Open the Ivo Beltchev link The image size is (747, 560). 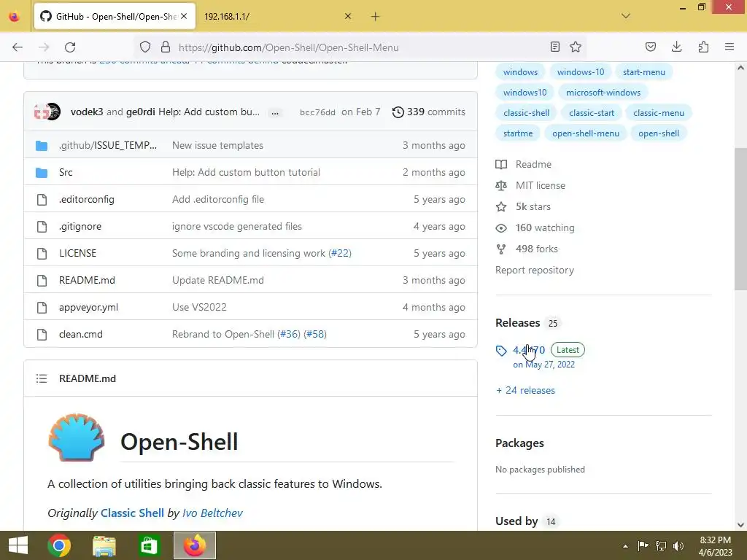pyautogui.click(x=212, y=513)
